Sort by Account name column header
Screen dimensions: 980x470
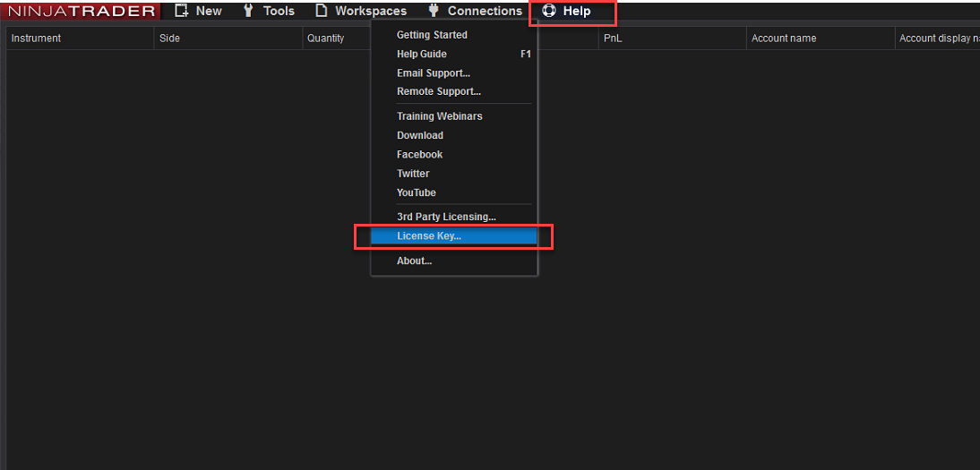coord(821,38)
